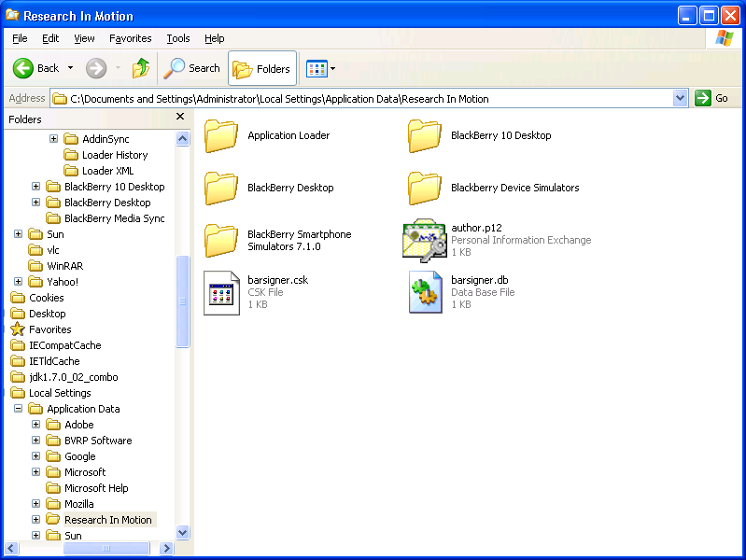Click the Go button
746x560 pixels.
click(711, 99)
